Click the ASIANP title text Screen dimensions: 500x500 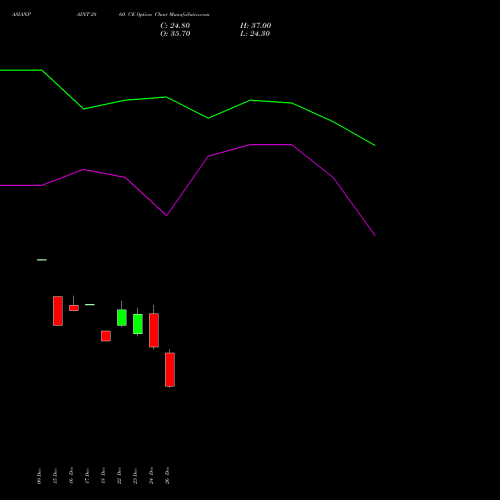21,15
